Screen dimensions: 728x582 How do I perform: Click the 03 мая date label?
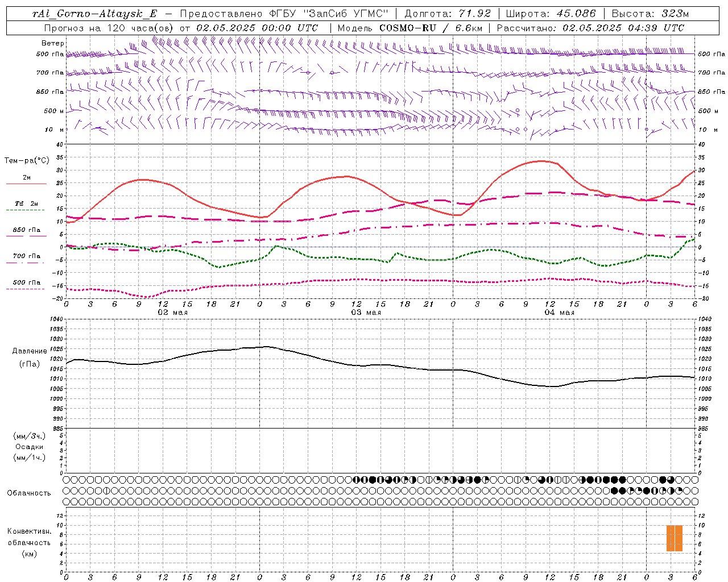click(366, 313)
